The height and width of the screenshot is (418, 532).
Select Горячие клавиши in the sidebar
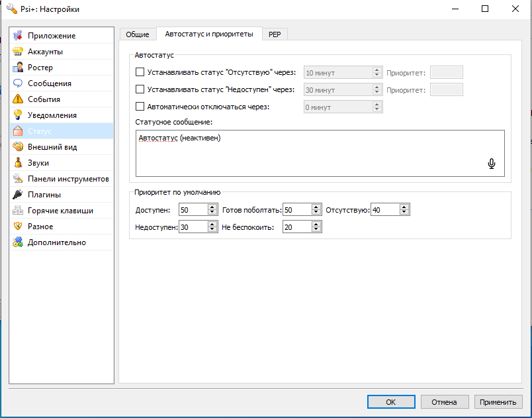point(60,211)
